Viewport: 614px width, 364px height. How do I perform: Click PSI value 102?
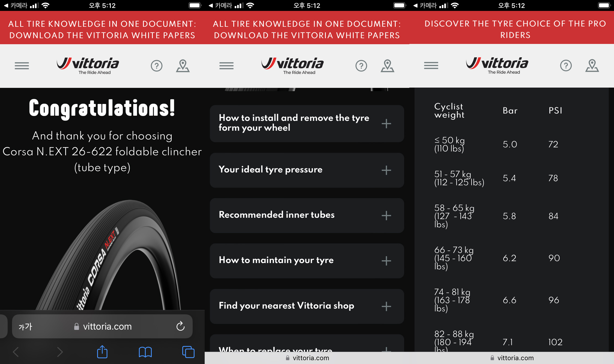click(555, 342)
